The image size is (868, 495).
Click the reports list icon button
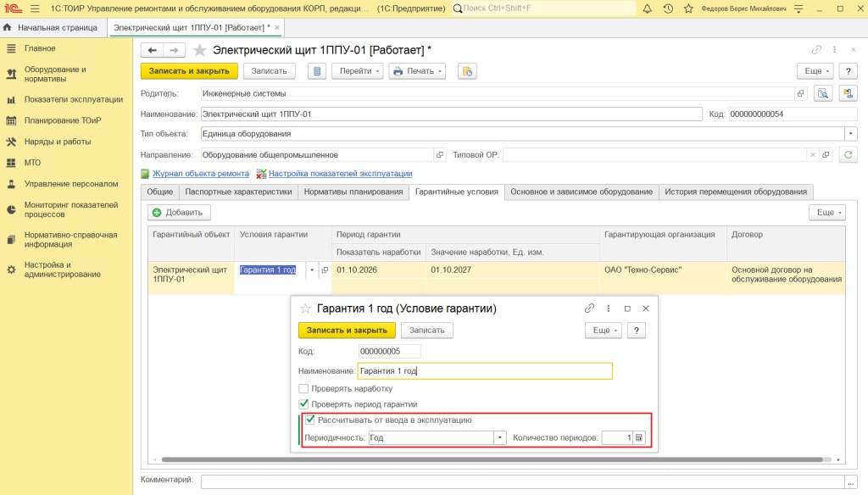[317, 71]
